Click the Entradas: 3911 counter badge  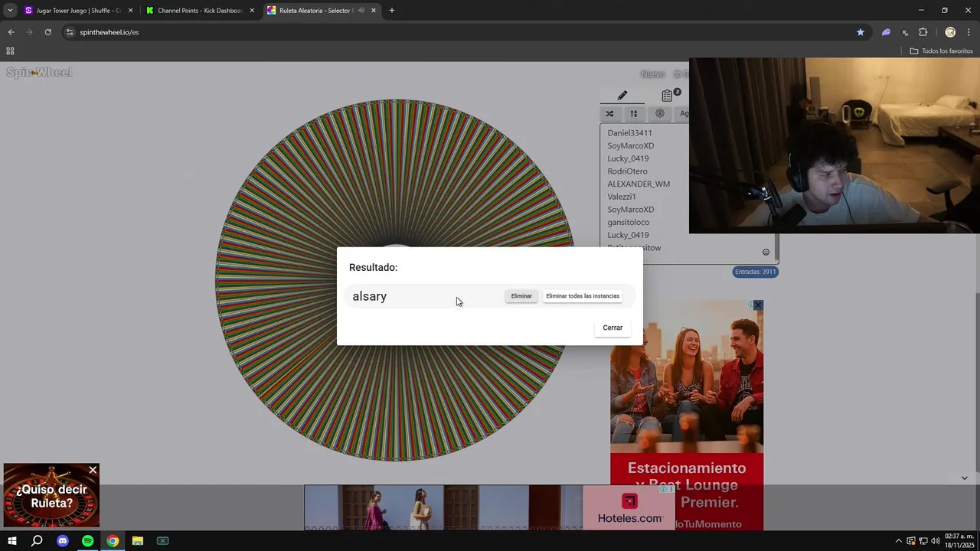(756, 272)
